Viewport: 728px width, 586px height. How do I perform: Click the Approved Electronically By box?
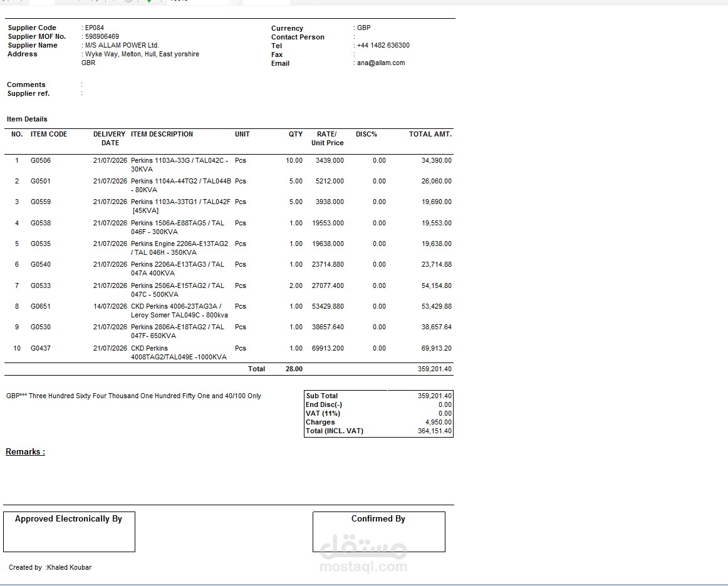(69, 532)
